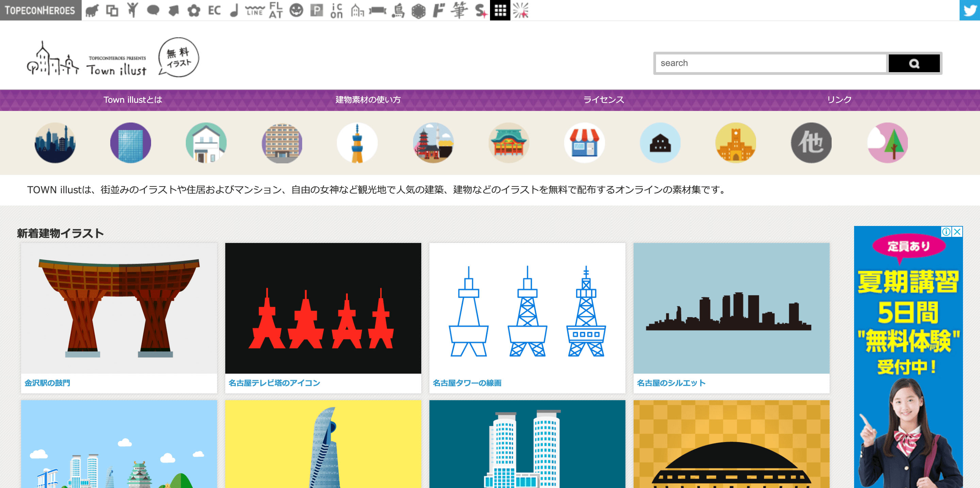Click the black grid icon in the top bar
Screen dimensions: 980x488
pos(500,10)
